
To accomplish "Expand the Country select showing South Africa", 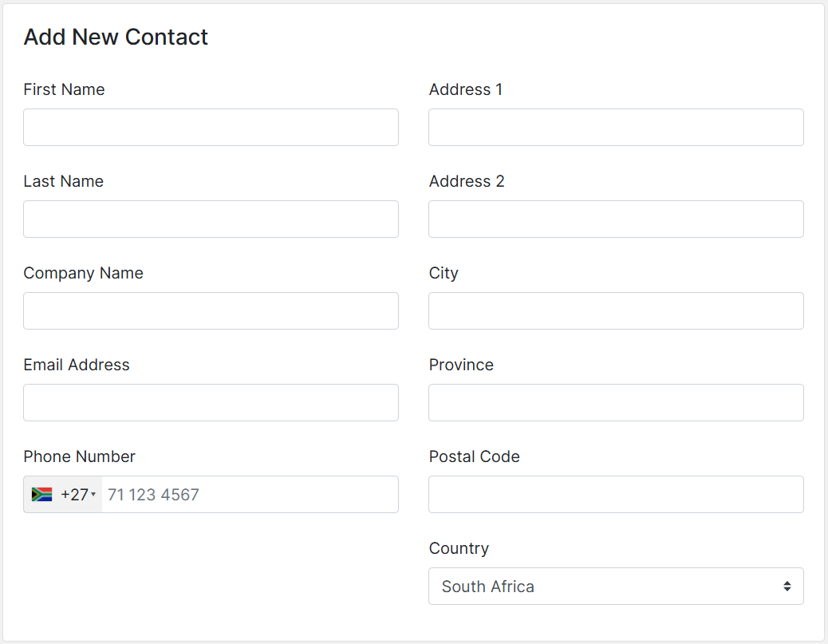I will click(x=616, y=587).
